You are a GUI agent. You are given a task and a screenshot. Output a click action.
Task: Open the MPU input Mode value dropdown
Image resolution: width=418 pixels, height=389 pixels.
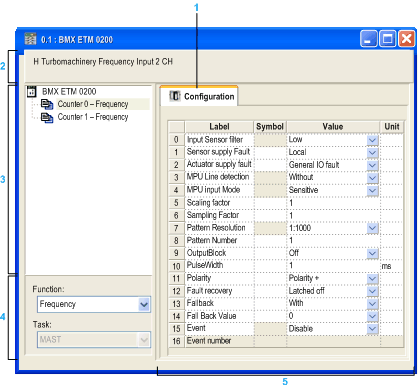[x=372, y=190]
